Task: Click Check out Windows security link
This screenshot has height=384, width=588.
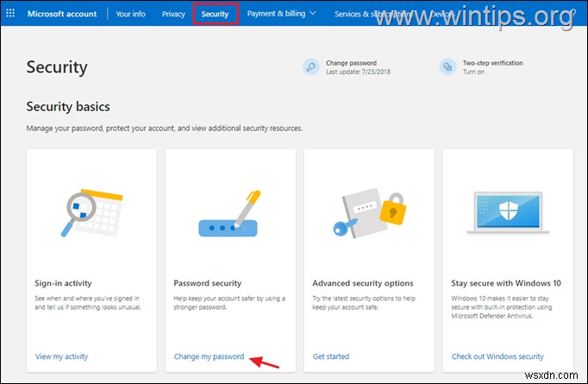Action: coord(497,356)
